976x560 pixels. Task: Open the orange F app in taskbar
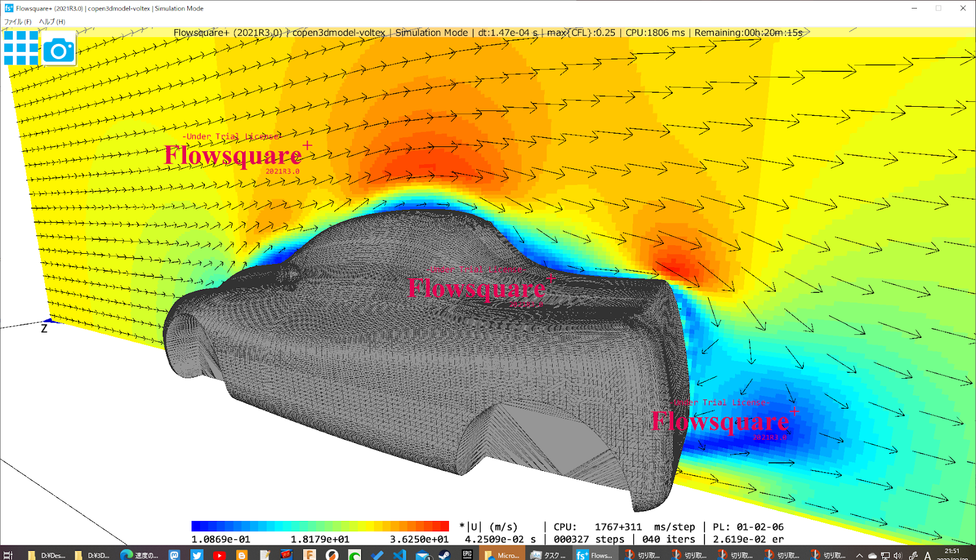click(309, 555)
